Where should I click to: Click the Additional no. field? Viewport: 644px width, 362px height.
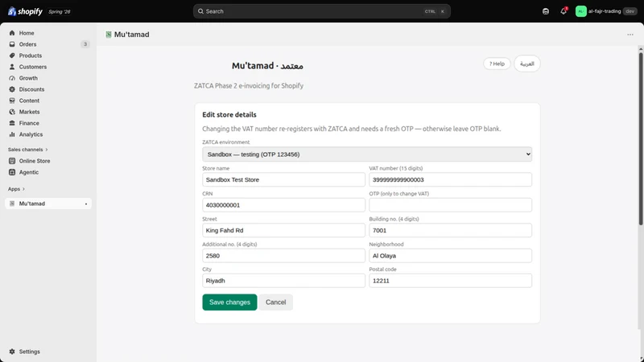pyautogui.click(x=283, y=256)
